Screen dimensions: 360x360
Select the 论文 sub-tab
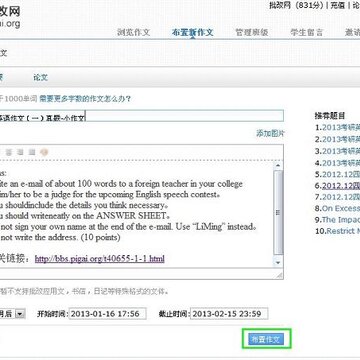pyautogui.click(x=40, y=78)
